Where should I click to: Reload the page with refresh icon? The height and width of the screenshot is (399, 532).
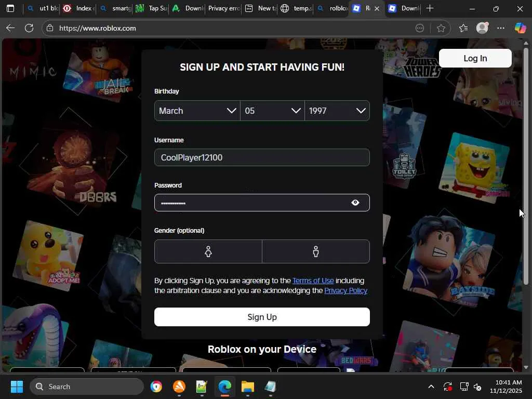(29, 28)
